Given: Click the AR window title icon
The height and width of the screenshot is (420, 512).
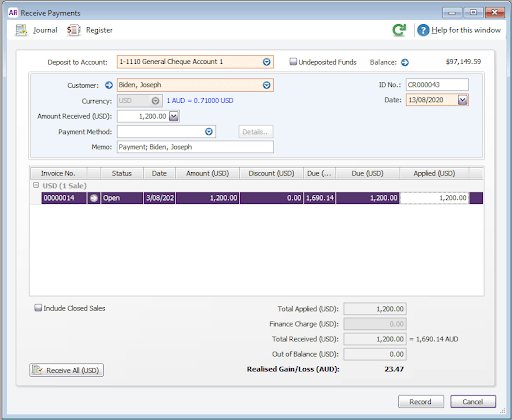Looking at the screenshot, I should [x=13, y=13].
